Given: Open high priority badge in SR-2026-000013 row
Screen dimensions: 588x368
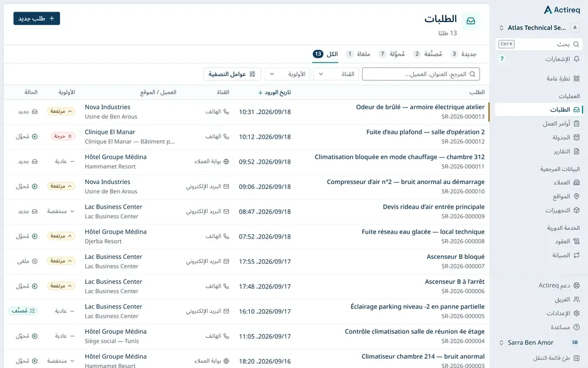Looking at the screenshot, I should [61, 111].
